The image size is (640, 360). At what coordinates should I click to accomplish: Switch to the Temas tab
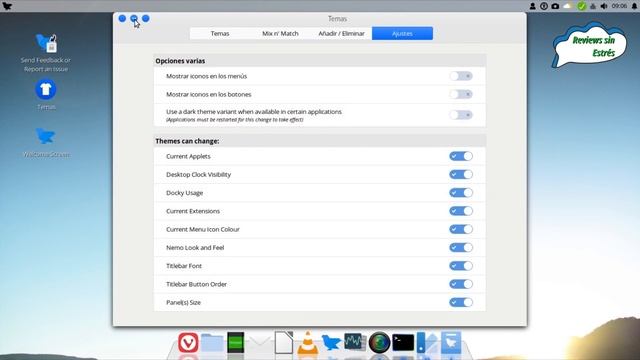tap(220, 33)
